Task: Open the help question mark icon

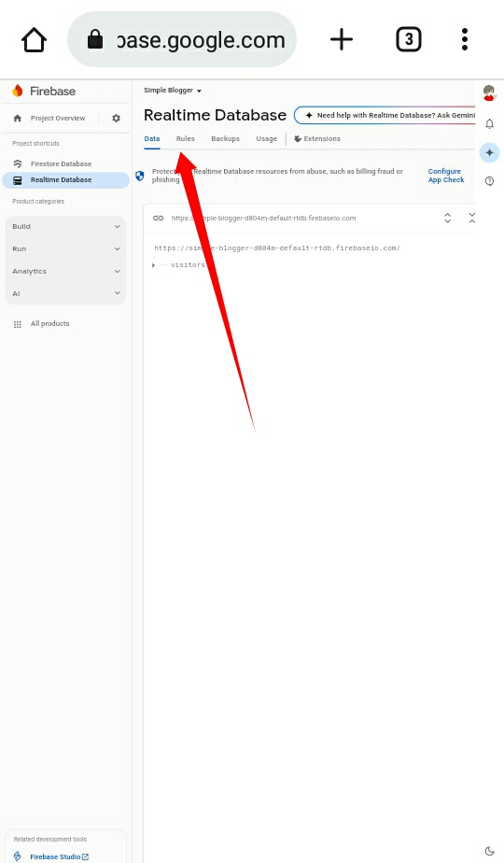Action: click(489, 181)
